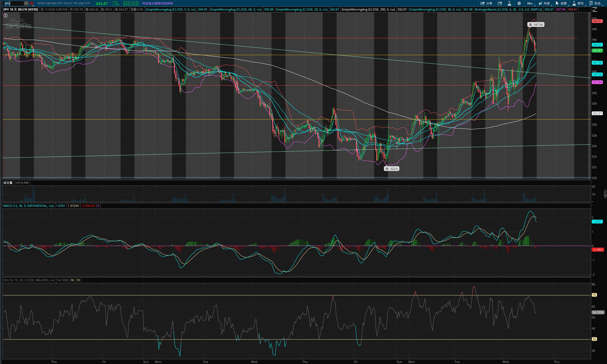The image size is (607, 364).
Task: Click the share arrow icon
Action: [483, 3]
